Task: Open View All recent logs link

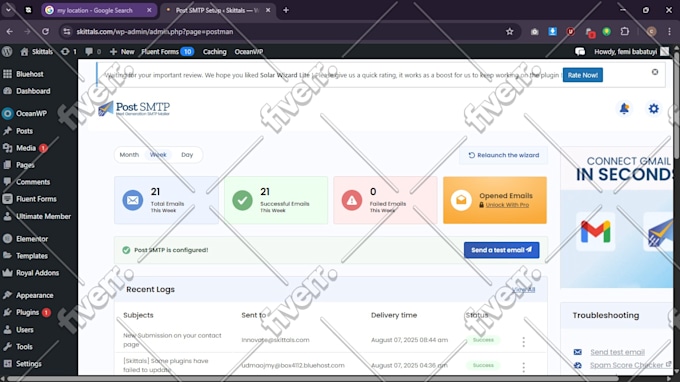Action: pos(524,289)
